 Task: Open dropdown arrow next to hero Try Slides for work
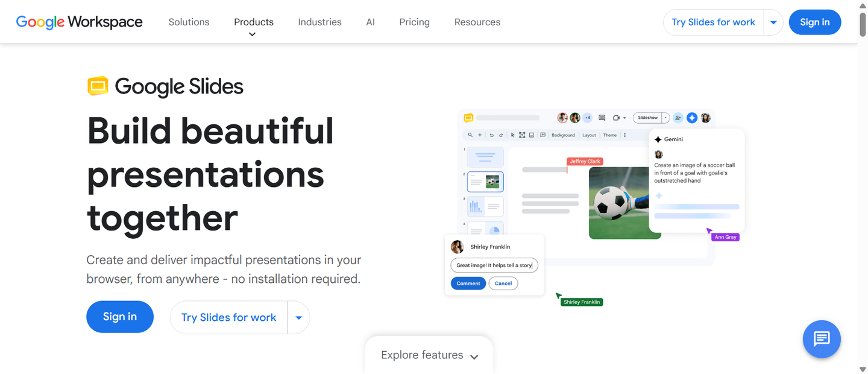coord(298,317)
